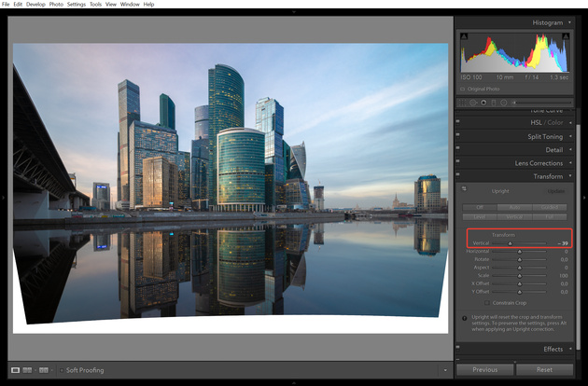Expand the Effects panel

click(x=570, y=349)
